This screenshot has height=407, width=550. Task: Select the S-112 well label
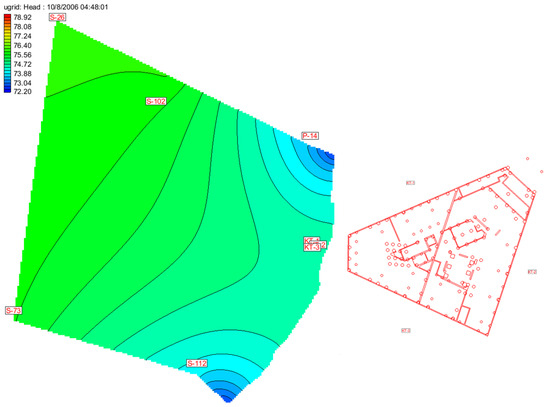197,363
